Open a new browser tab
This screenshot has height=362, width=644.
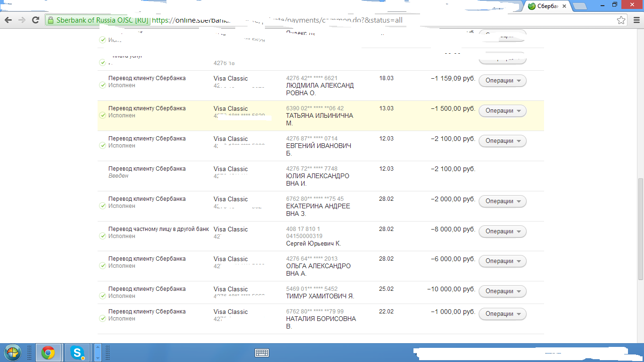click(x=579, y=6)
